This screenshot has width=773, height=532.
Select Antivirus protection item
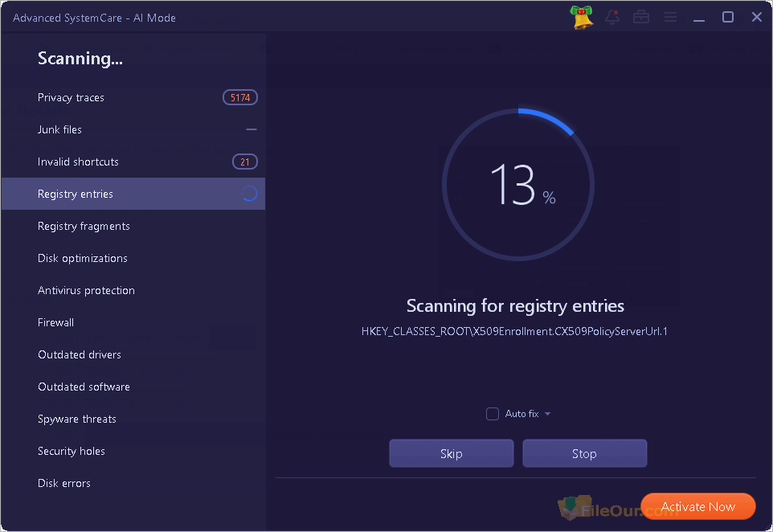point(133,290)
